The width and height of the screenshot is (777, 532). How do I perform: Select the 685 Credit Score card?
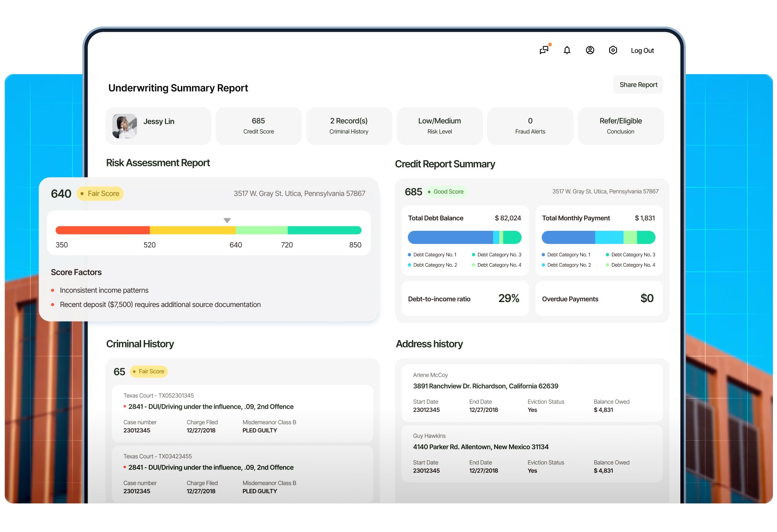pyautogui.click(x=259, y=126)
